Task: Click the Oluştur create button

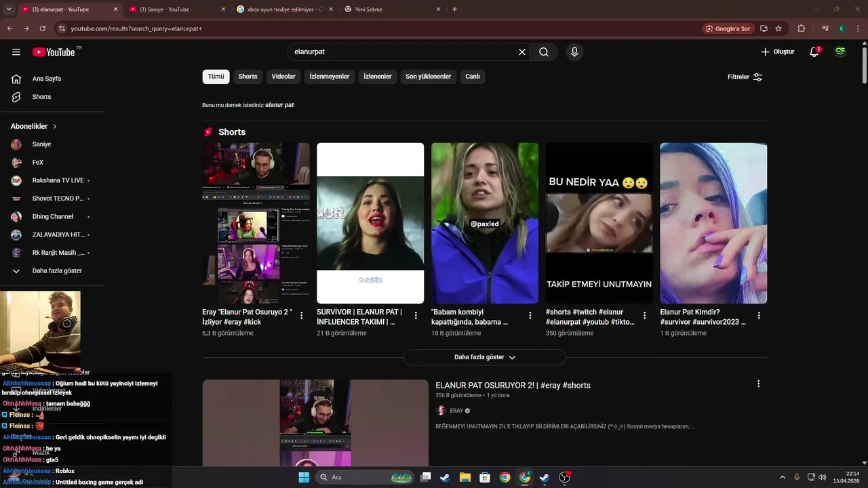Action: coord(777,52)
